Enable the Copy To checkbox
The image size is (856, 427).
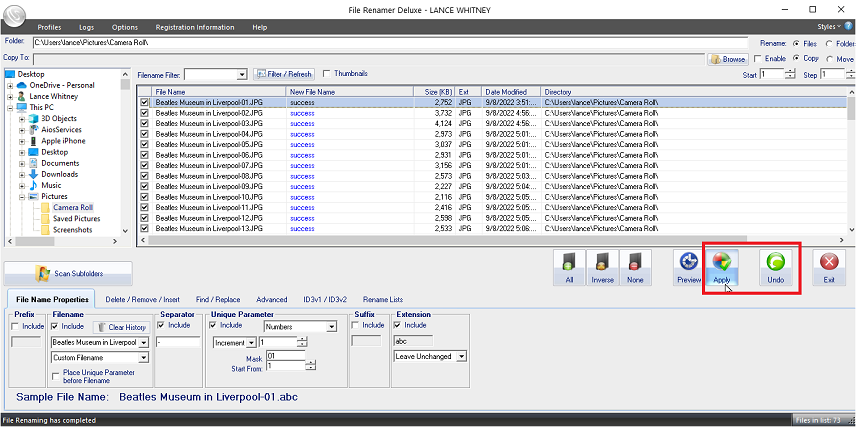click(x=758, y=58)
